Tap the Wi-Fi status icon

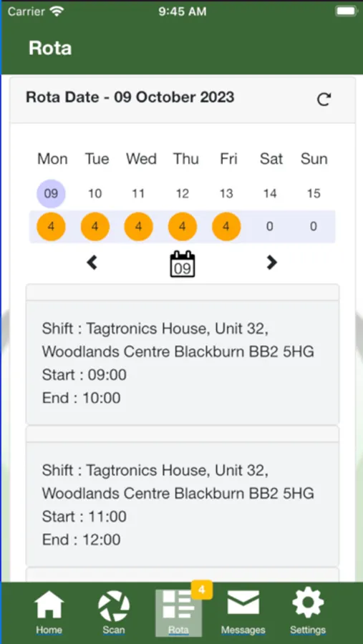pyautogui.click(x=57, y=11)
